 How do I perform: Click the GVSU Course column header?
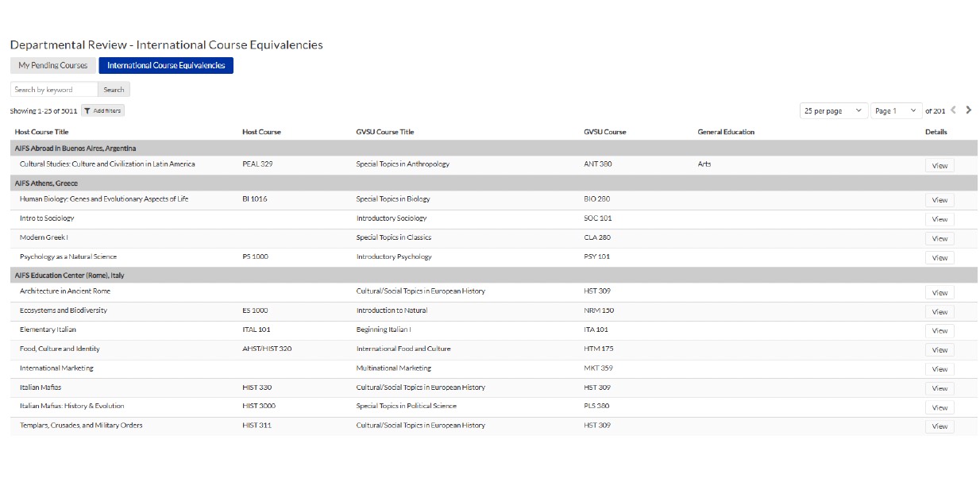coord(604,132)
